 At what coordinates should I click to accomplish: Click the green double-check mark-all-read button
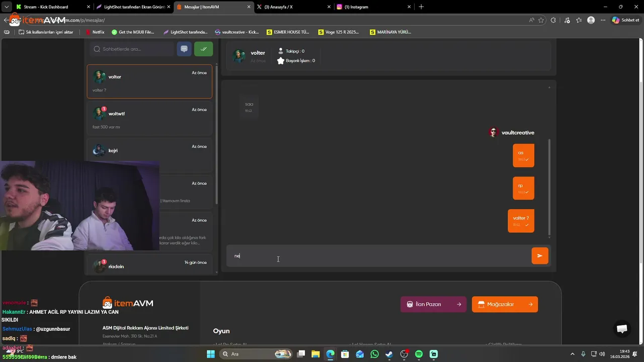[203, 49]
